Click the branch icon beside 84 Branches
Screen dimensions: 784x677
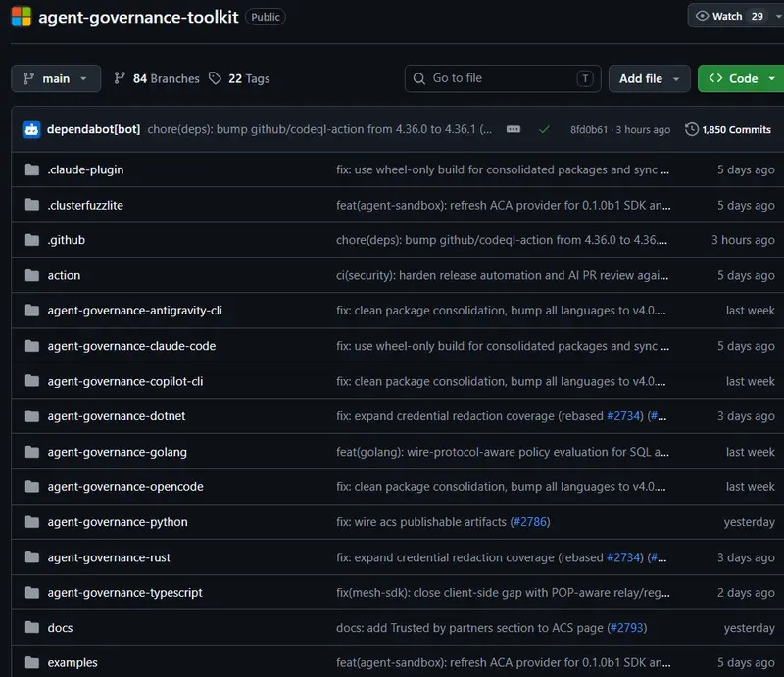(x=119, y=78)
